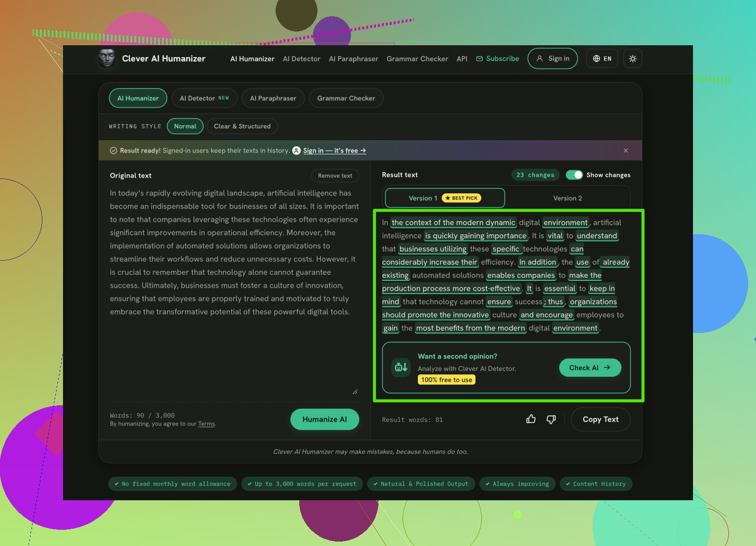Switch to the AI Paraphraser tool tab
Viewport: 756px width, 546px height.
(x=273, y=98)
